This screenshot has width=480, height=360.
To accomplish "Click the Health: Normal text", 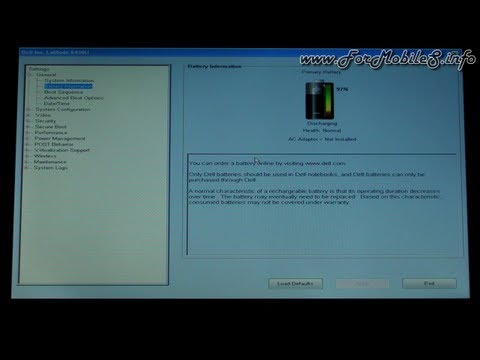I will 322,131.
